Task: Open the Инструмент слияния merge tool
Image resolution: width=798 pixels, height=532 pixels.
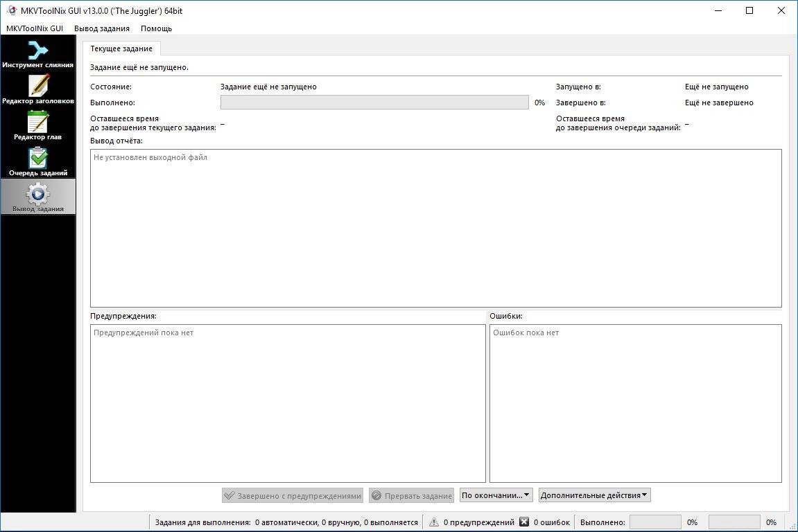Action: [37, 55]
